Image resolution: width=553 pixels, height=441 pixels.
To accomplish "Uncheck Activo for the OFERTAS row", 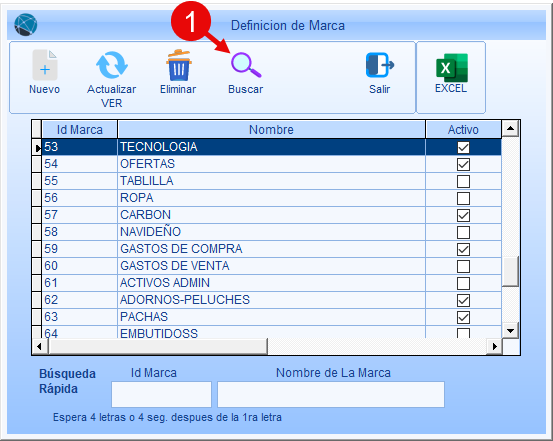I will [463, 164].
